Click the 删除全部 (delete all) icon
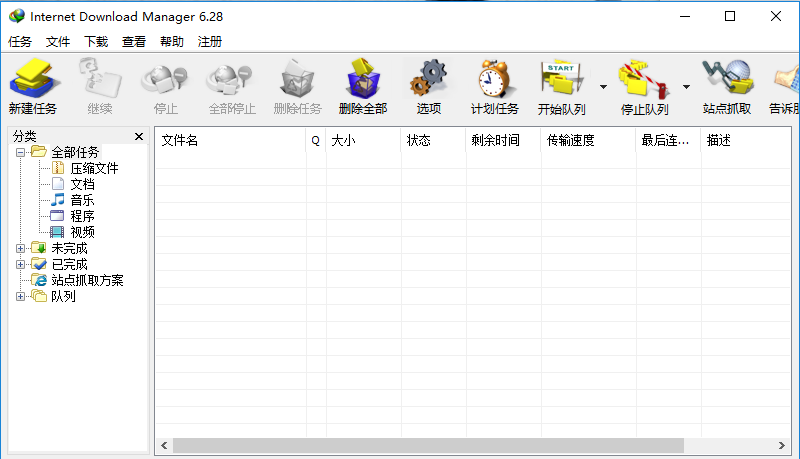This screenshot has width=800, height=459. click(363, 86)
